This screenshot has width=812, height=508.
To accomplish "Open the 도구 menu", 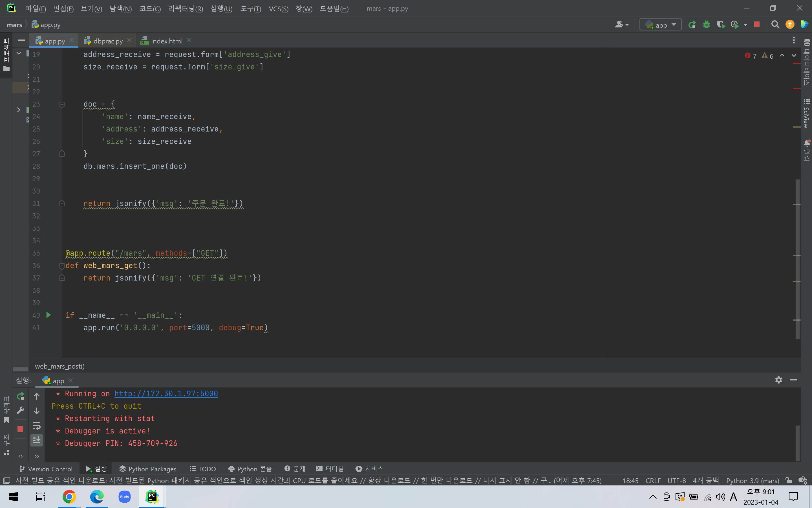I will coord(250,9).
